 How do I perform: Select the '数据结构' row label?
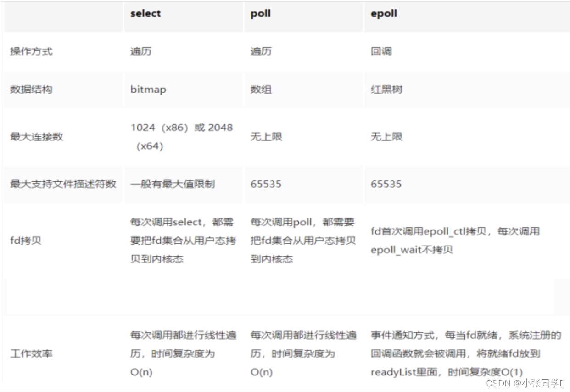click(x=31, y=90)
